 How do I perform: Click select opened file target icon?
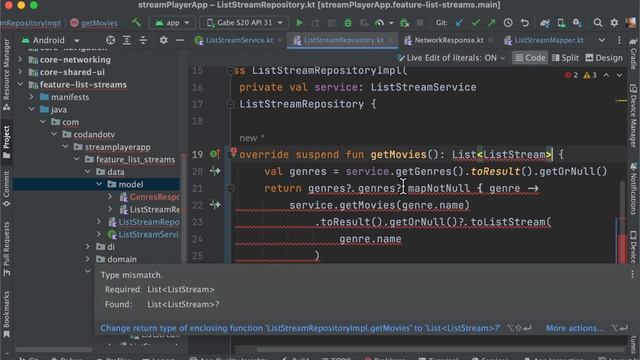tap(110, 40)
